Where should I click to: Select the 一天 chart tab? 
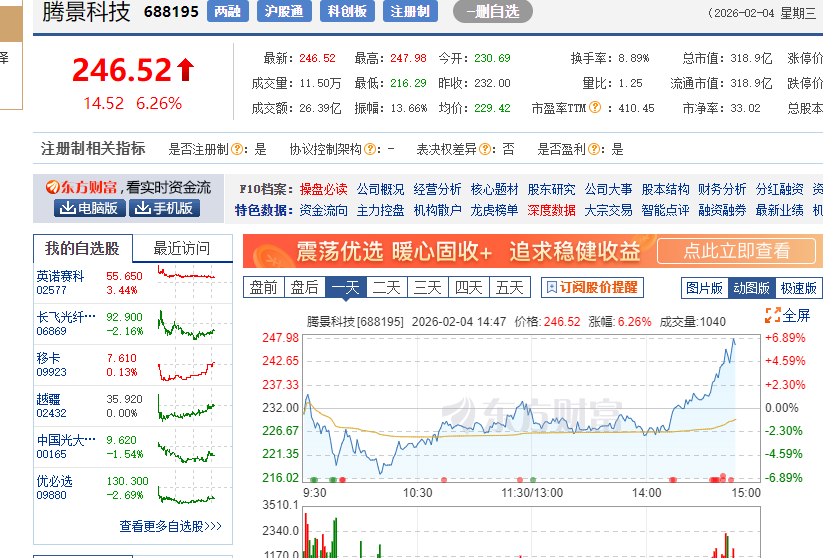(345, 287)
